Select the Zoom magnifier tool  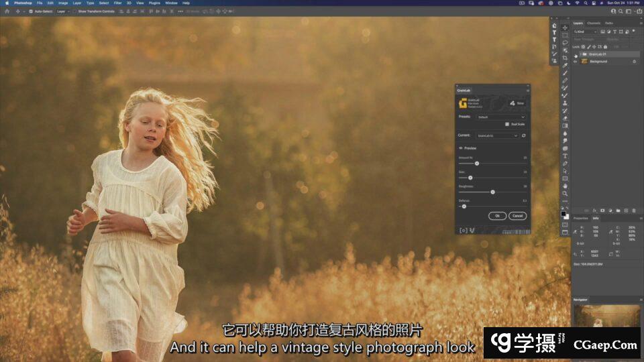click(x=565, y=193)
